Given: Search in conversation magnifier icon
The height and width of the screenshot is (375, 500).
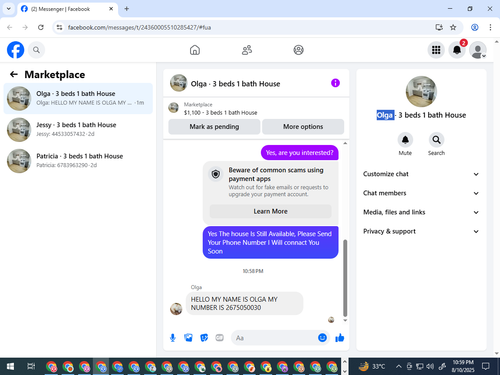Looking at the screenshot, I should coord(436,140).
